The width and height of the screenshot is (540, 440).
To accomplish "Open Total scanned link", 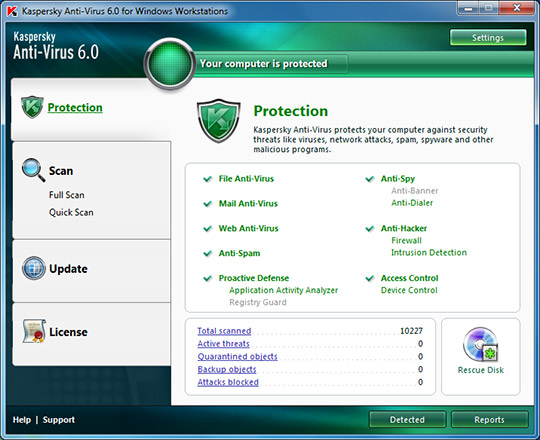I will tap(224, 331).
